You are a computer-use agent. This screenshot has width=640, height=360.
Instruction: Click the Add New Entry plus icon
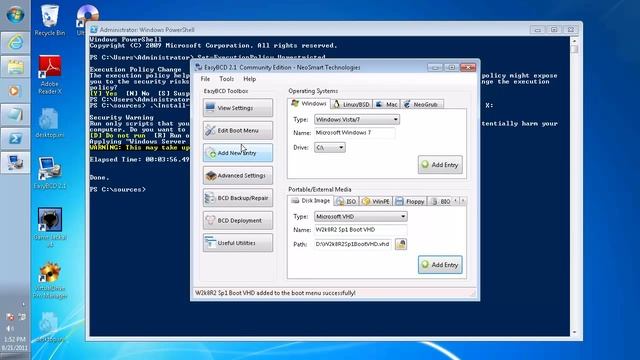(211, 153)
